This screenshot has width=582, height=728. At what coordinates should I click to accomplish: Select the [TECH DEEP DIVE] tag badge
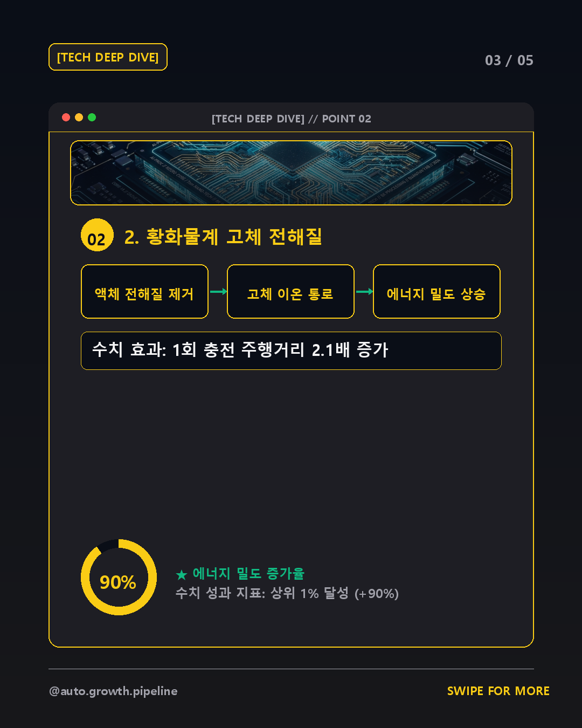[108, 57]
